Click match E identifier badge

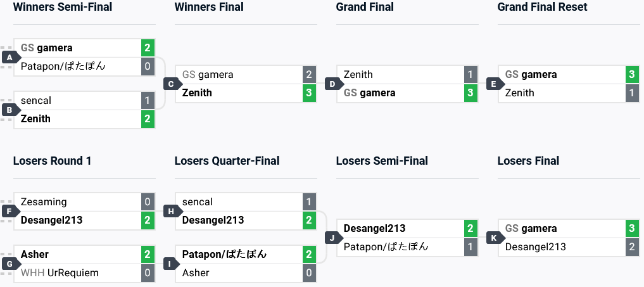click(x=493, y=84)
